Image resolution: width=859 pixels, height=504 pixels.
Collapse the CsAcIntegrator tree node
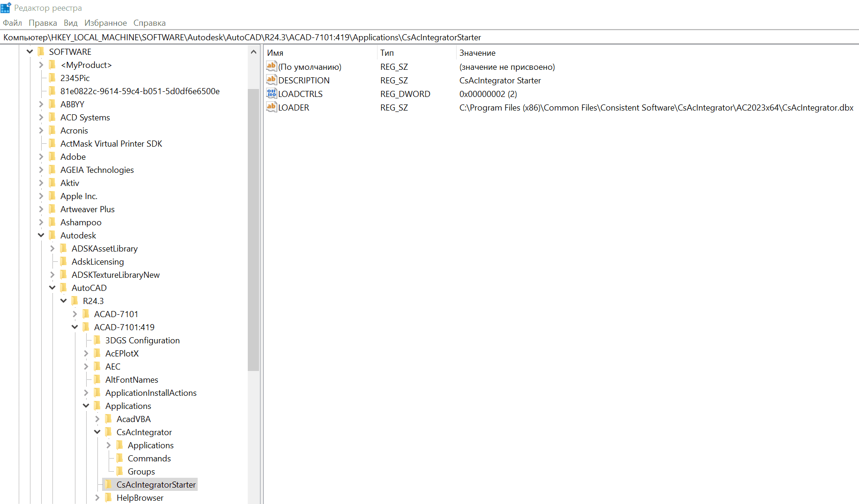coord(97,432)
